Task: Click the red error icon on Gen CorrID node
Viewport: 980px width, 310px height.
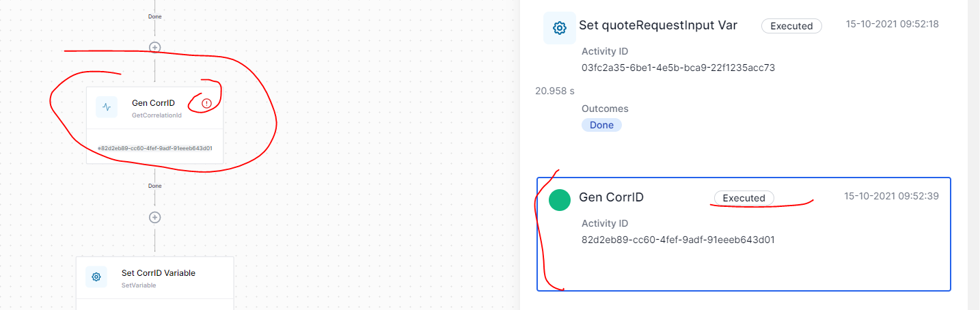Action: pos(206,103)
